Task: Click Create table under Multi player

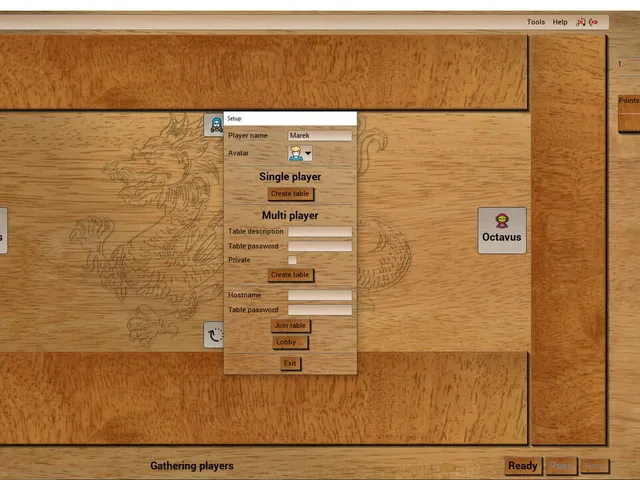Action: tap(290, 275)
